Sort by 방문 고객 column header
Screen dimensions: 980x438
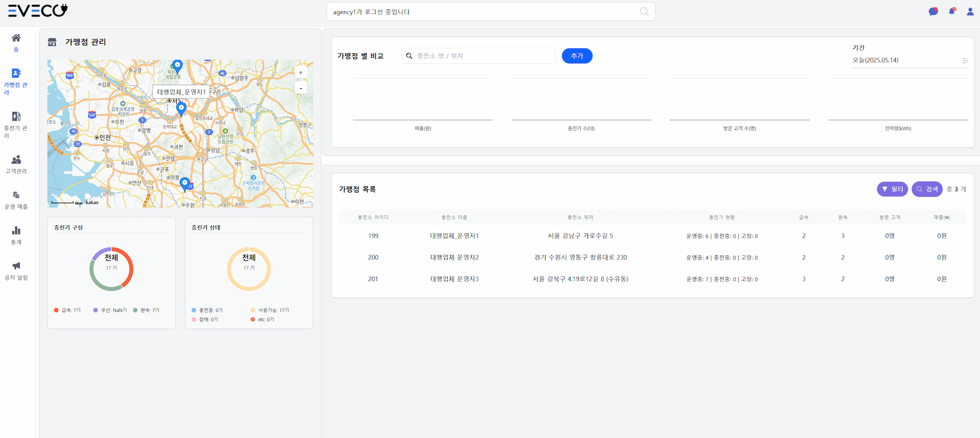point(890,217)
